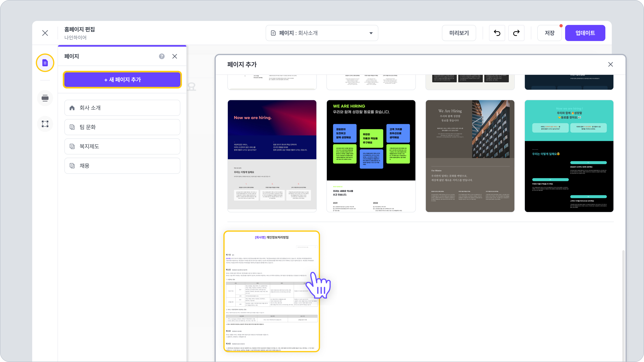Exit homepage editor with top-left X
The height and width of the screenshot is (362, 644).
(45, 33)
